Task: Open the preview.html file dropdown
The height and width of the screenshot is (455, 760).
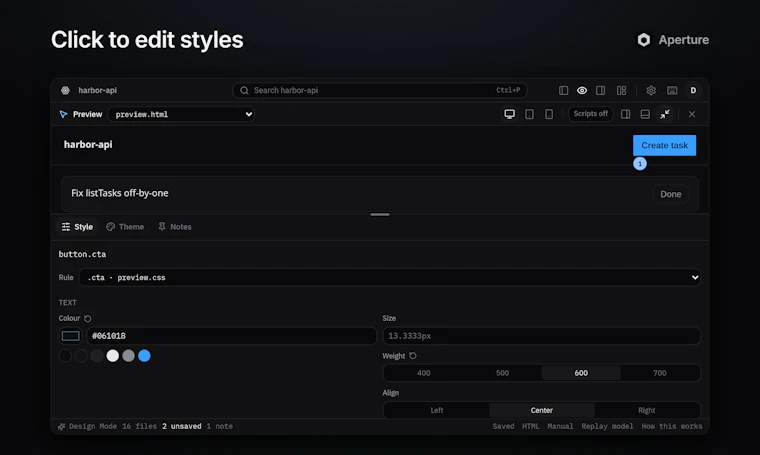Action: (181, 114)
